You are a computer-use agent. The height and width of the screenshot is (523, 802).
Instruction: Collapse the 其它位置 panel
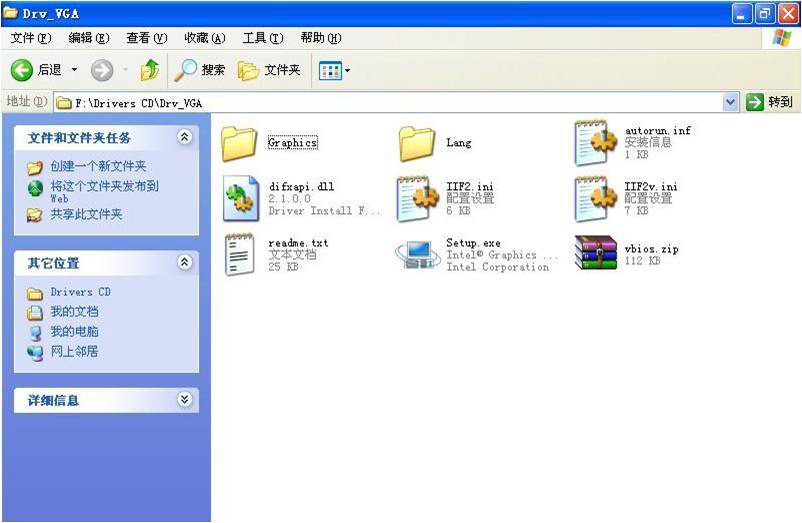pos(184,262)
